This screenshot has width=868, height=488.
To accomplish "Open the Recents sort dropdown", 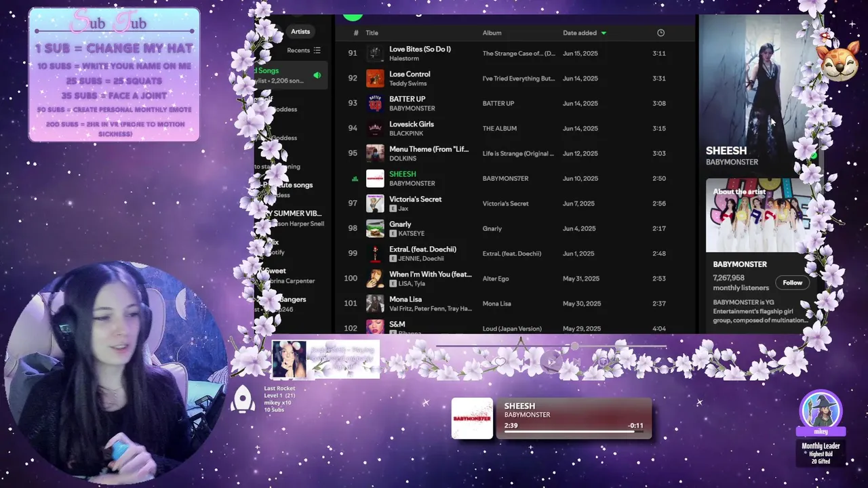I will (303, 50).
